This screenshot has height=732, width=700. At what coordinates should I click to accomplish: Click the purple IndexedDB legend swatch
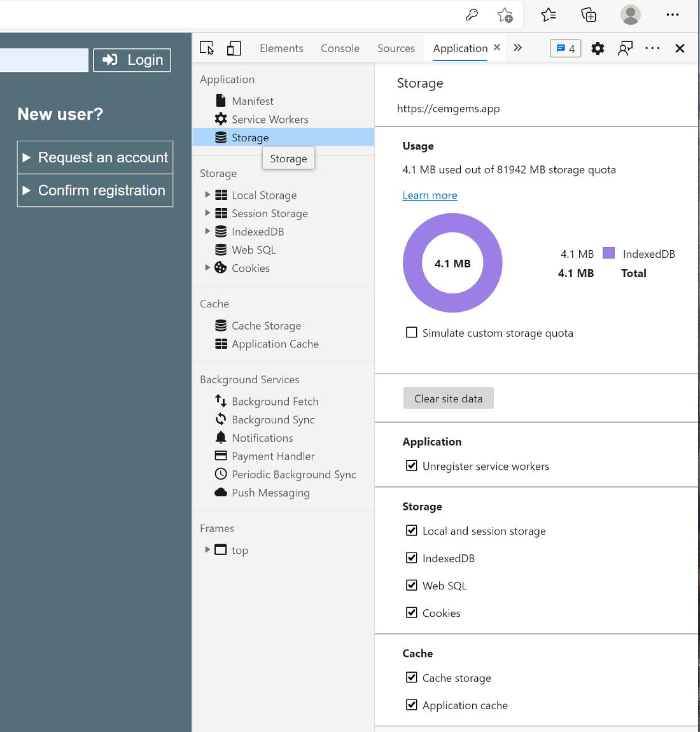(608, 253)
